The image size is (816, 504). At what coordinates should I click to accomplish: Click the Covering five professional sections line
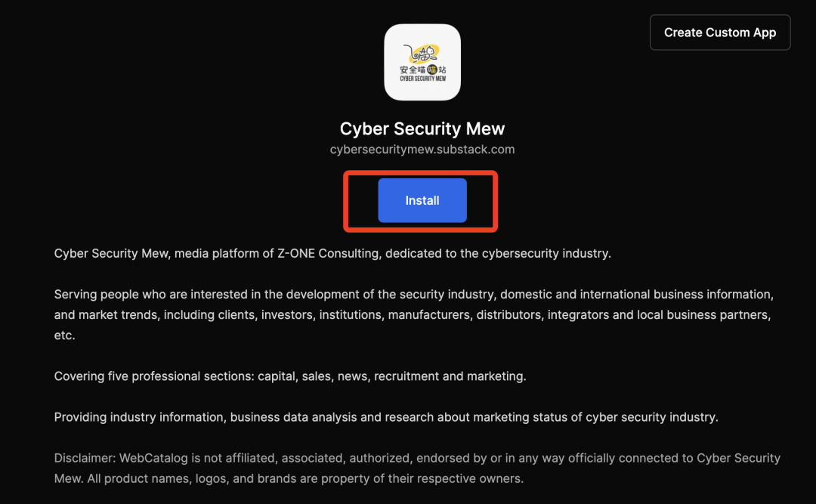click(x=290, y=376)
